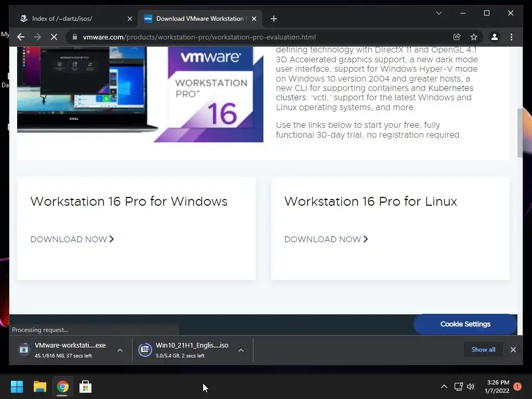Open the clock showing 3:26 PM

[497, 387]
